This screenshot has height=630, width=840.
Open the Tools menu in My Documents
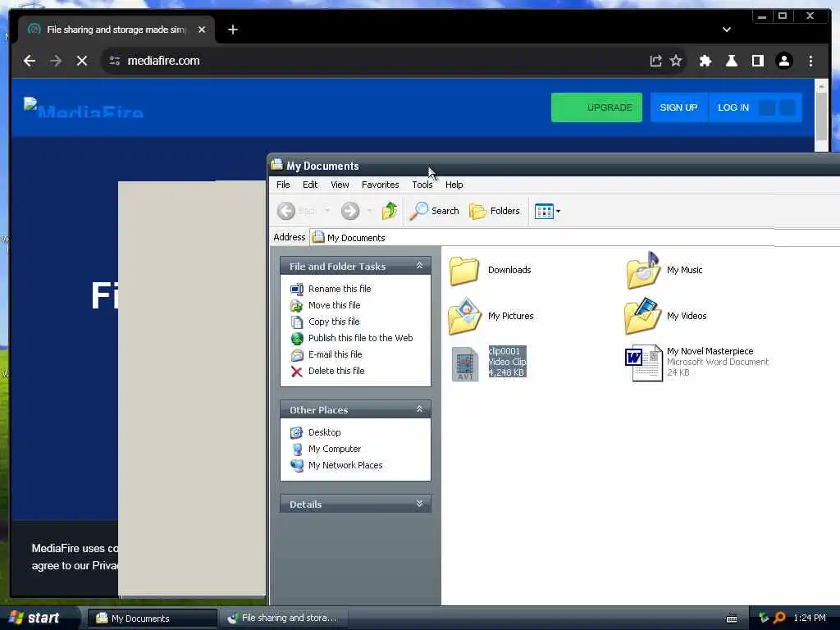pos(422,185)
